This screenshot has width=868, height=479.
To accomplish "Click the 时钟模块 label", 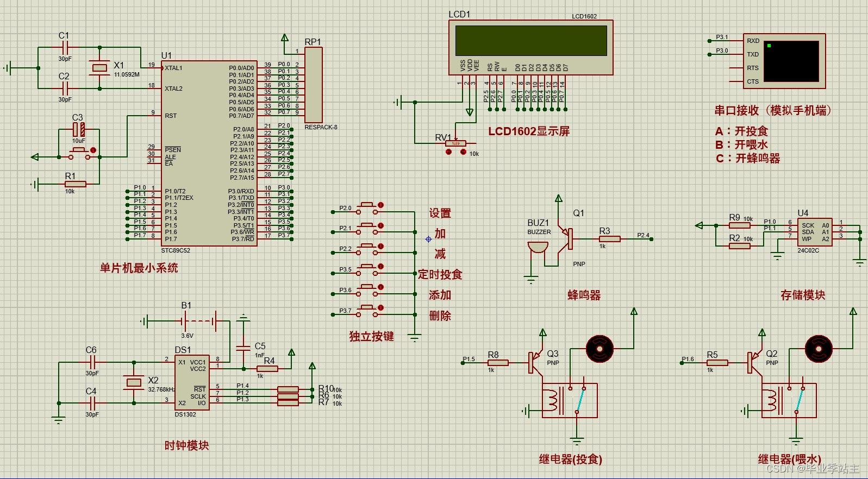I will 186,445.
